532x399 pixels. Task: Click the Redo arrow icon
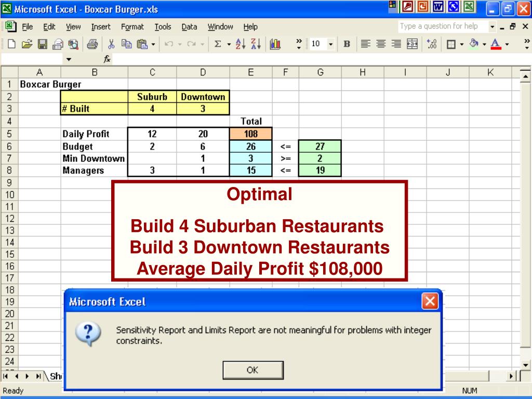click(191, 44)
